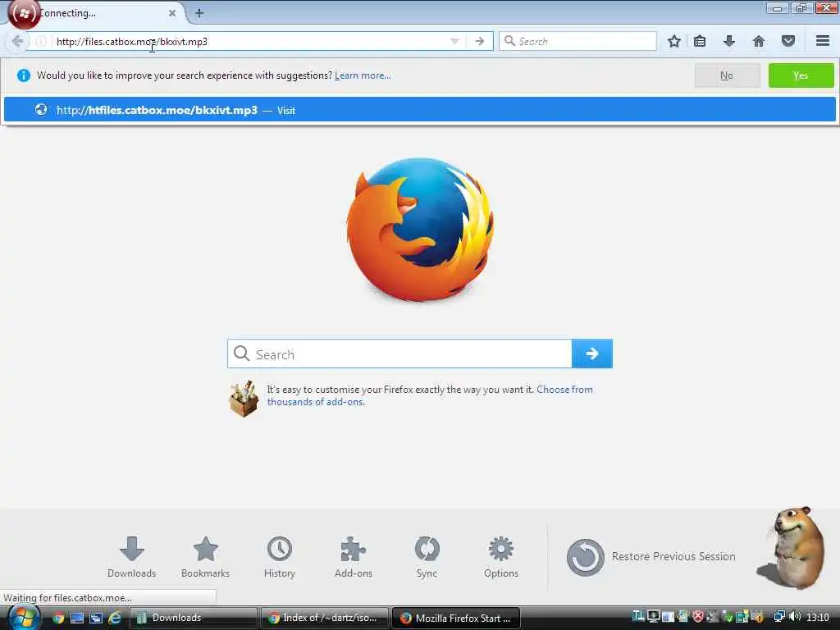Launch Internet Explorer from quick launch
The width and height of the screenshot is (840, 630).
[x=115, y=618]
